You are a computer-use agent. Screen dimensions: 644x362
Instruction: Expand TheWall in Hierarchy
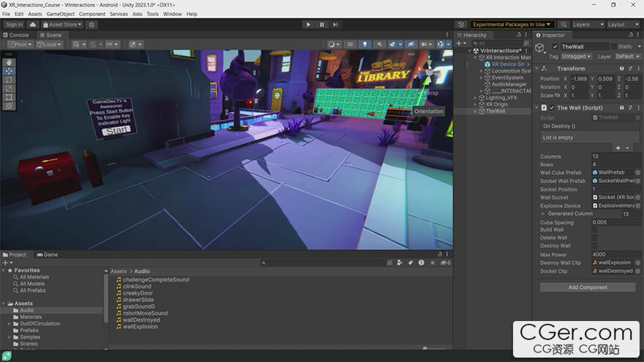click(x=475, y=111)
